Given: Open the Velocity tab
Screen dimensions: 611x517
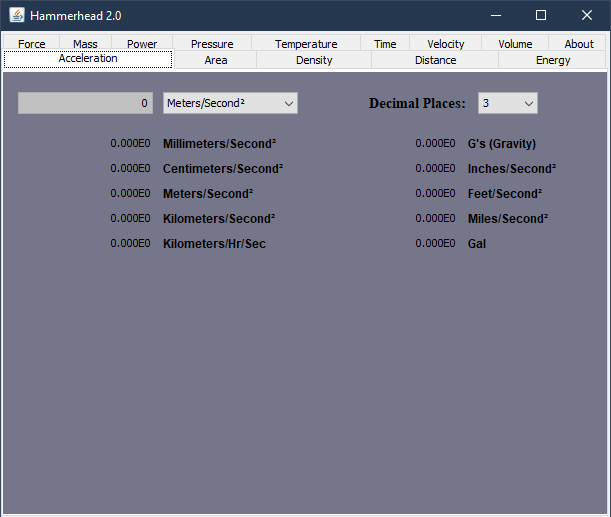Looking at the screenshot, I should click(446, 44).
